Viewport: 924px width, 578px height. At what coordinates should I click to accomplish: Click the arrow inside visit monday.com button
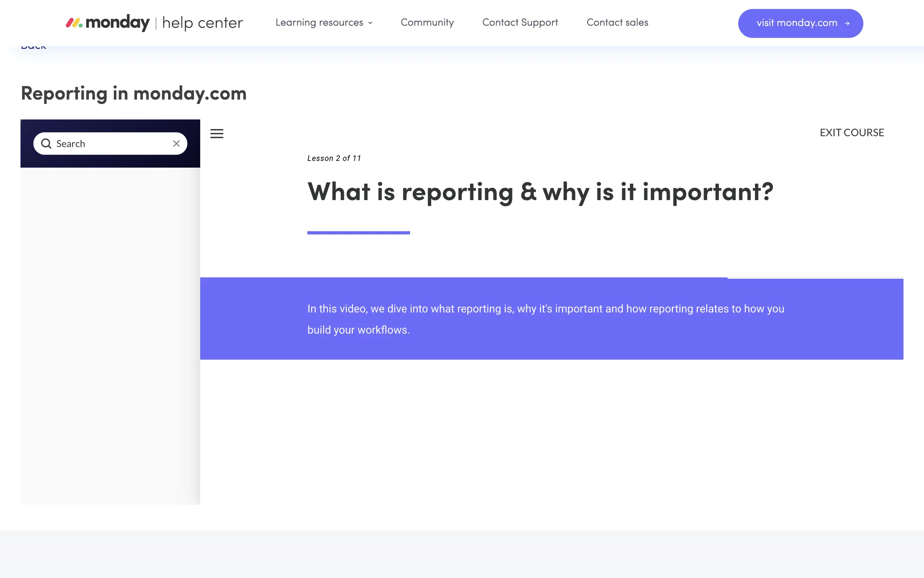coord(847,23)
